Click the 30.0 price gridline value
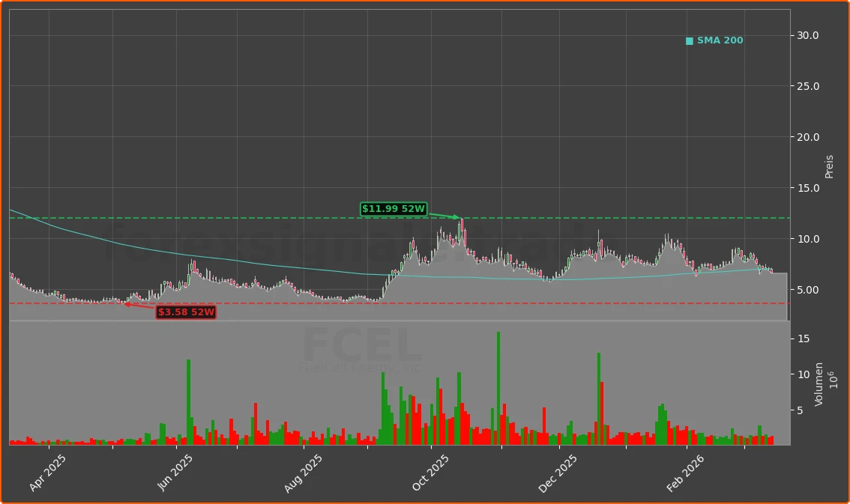 [809, 34]
